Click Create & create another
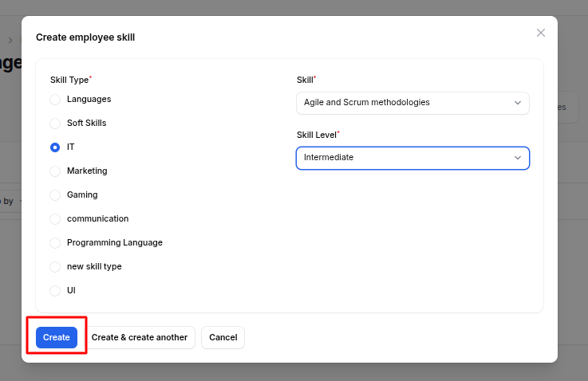The height and width of the screenshot is (381, 588). coord(140,337)
